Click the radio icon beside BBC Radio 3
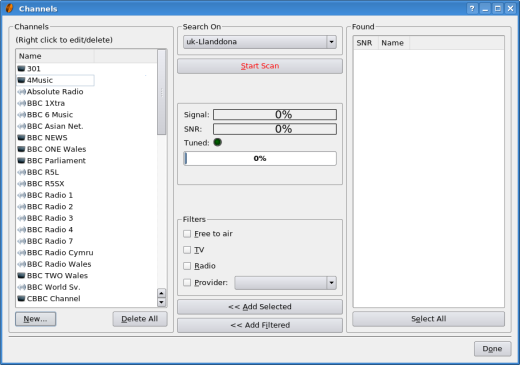 (21, 218)
